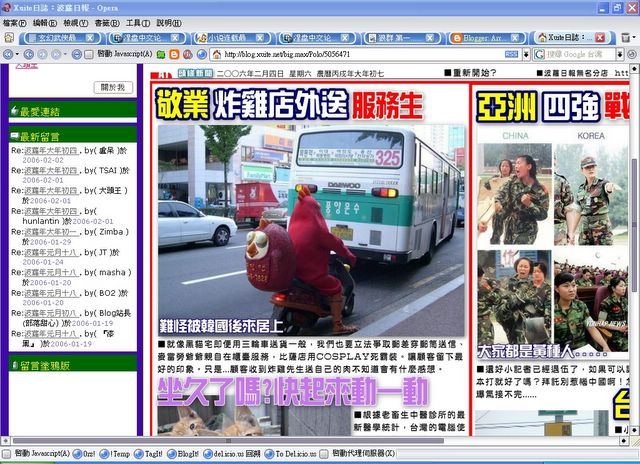Expand the Google search engine dropdown
Image resolution: width=640 pixels, height=464 pixels.
tap(620, 54)
